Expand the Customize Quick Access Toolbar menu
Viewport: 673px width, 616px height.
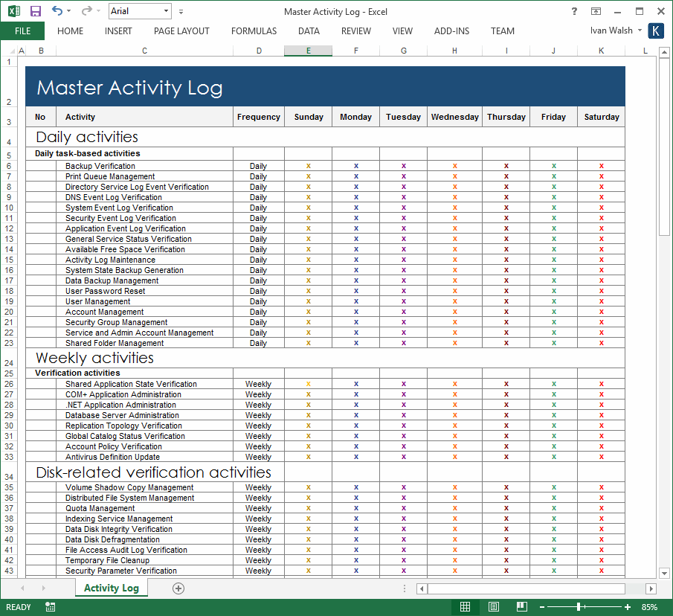180,11
